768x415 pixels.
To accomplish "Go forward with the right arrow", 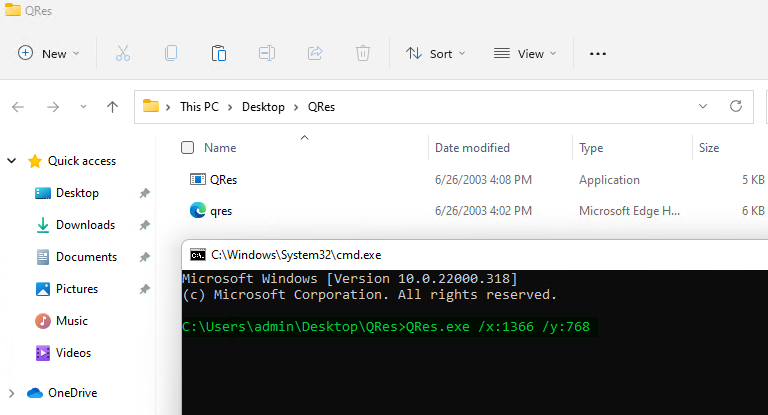I will click(53, 107).
